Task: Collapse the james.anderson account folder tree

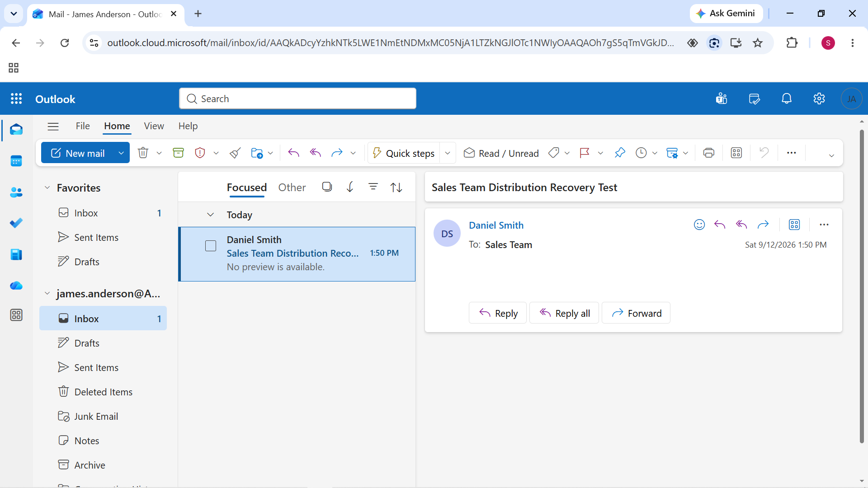Action: coord(47,294)
